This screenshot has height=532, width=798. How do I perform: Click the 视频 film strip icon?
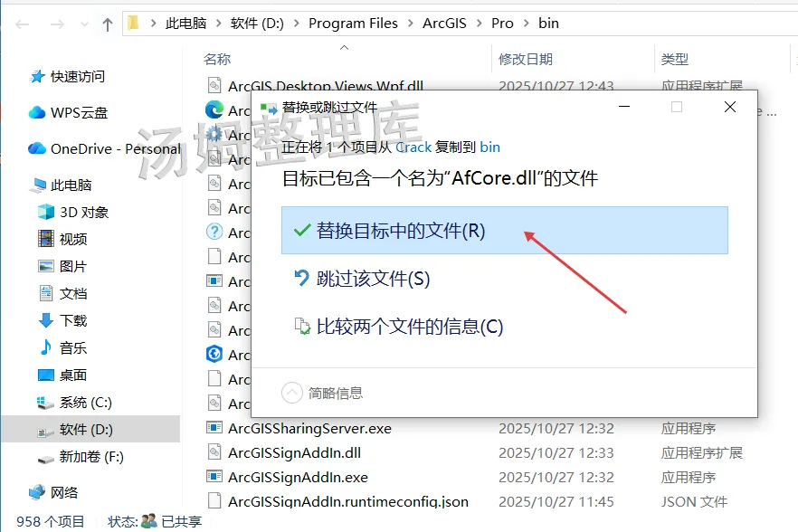point(46,238)
